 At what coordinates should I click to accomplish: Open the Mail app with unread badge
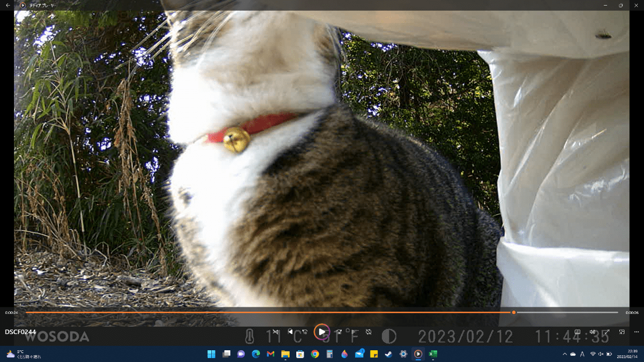click(359, 354)
